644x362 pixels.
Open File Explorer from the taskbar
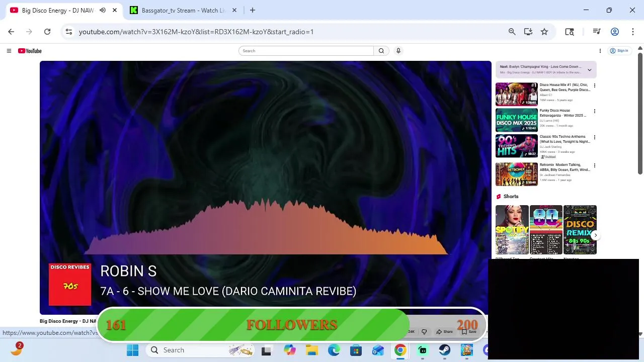coord(311,350)
